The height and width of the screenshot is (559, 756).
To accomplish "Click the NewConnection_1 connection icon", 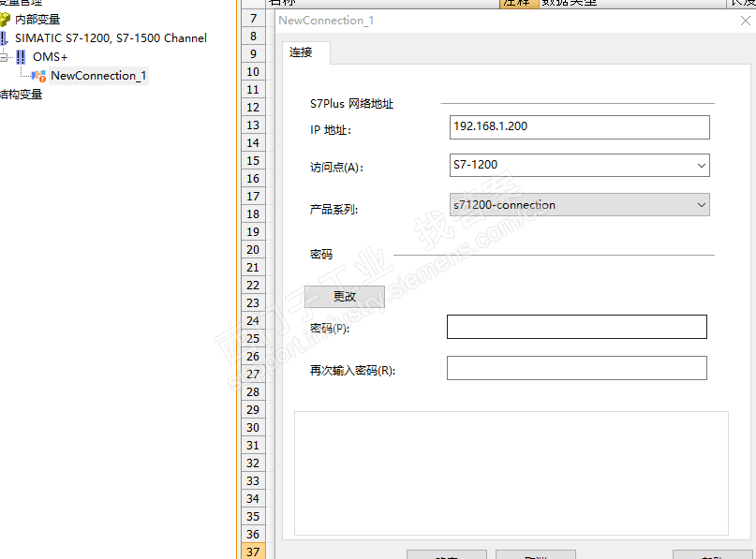I will [x=38, y=76].
